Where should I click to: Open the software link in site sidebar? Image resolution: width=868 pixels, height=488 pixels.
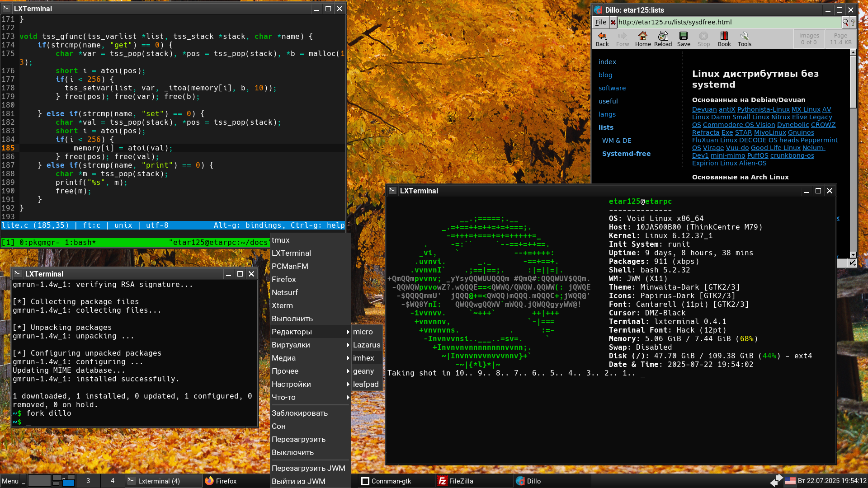point(612,88)
